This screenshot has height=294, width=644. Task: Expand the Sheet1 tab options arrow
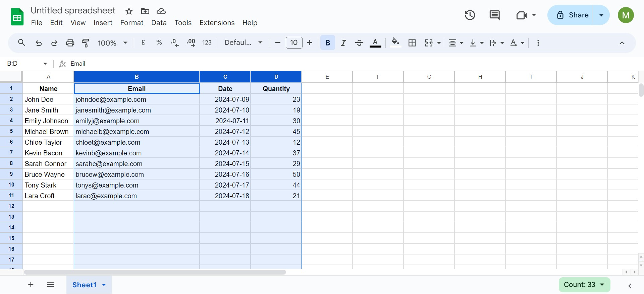click(104, 285)
